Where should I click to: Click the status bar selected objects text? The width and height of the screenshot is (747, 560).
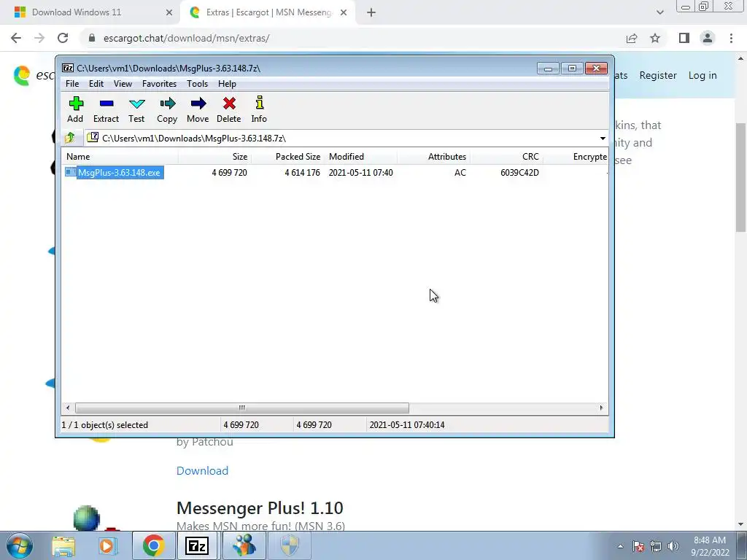pyautogui.click(x=105, y=425)
